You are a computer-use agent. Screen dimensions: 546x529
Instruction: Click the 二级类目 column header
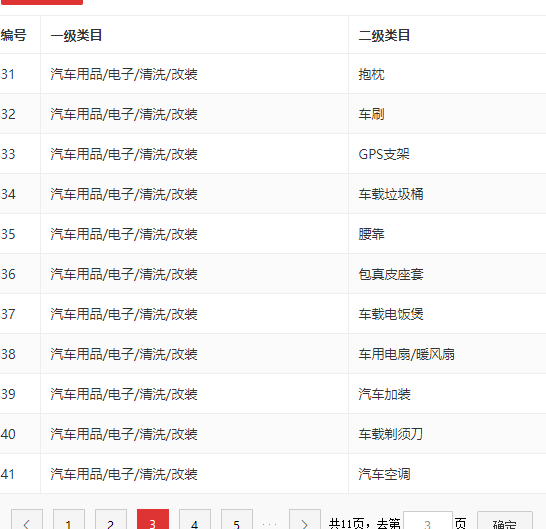[x=384, y=35]
